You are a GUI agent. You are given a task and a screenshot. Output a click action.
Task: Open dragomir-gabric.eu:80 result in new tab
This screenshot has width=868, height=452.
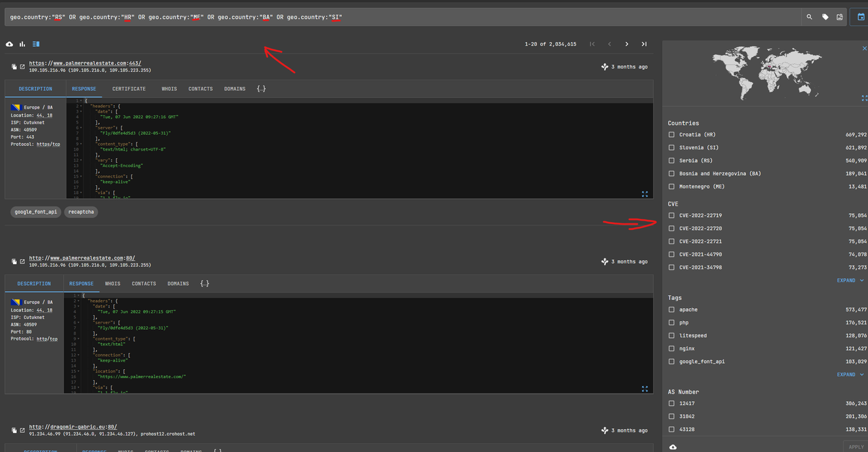(x=22, y=430)
